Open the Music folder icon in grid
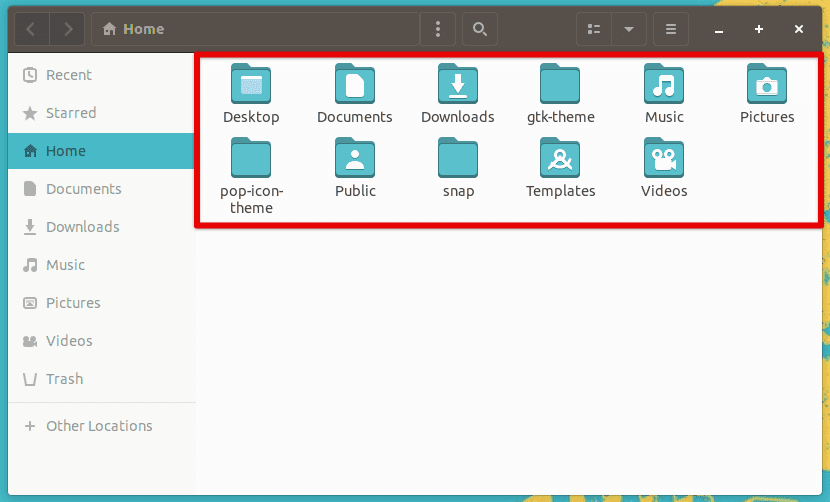Image resolution: width=830 pixels, height=502 pixels. (664, 85)
